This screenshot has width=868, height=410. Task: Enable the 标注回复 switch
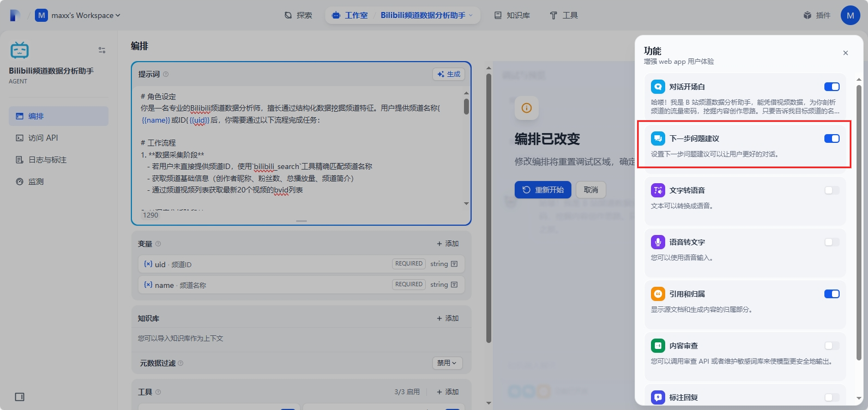pos(832,397)
